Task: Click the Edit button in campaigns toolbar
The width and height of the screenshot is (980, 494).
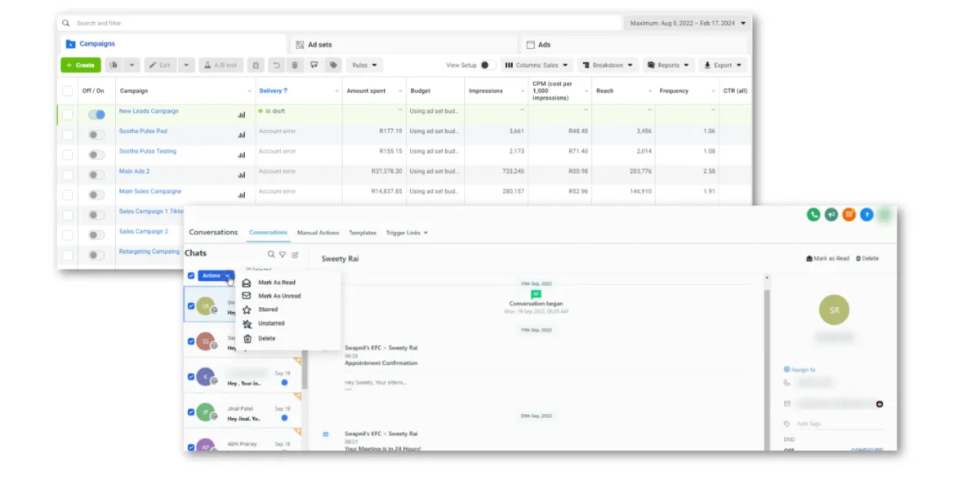Action: 161,65
